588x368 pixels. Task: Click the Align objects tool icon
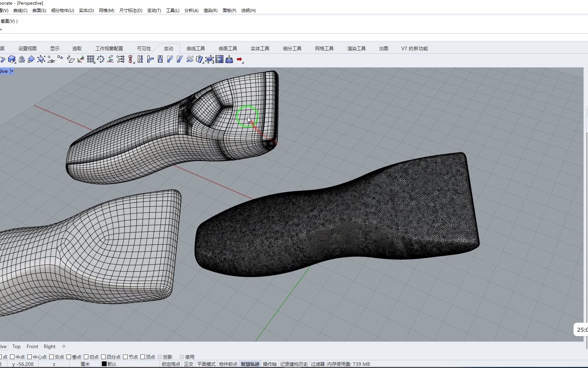click(131, 59)
